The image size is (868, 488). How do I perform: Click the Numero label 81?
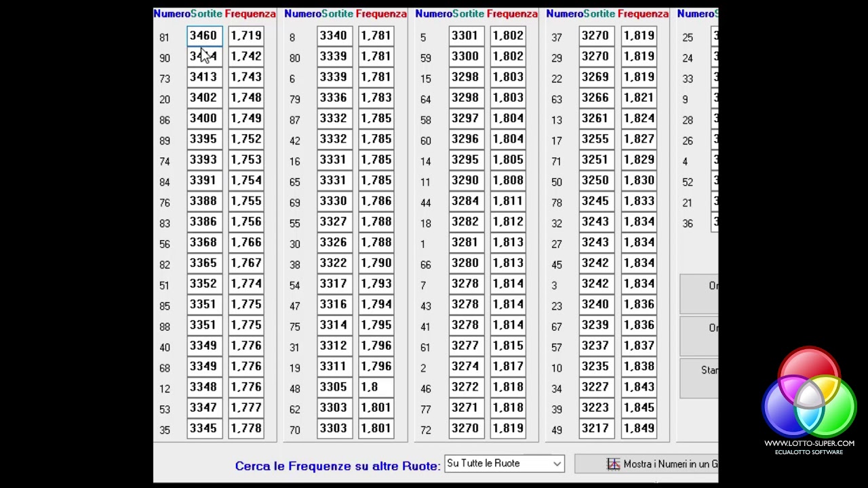pyautogui.click(x=164, y=38)
